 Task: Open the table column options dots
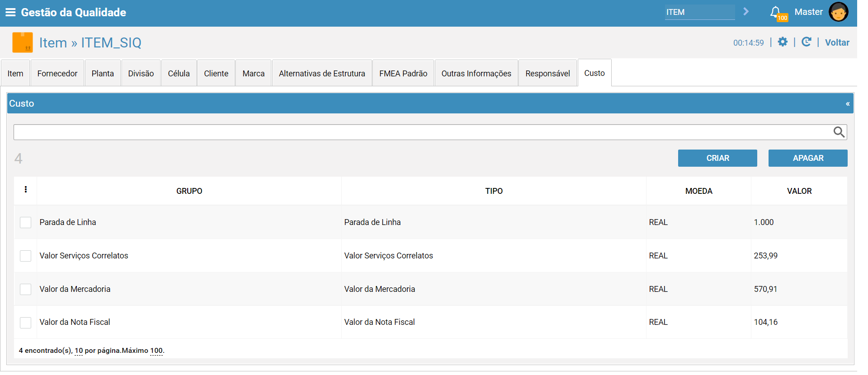tap(26, 189)
